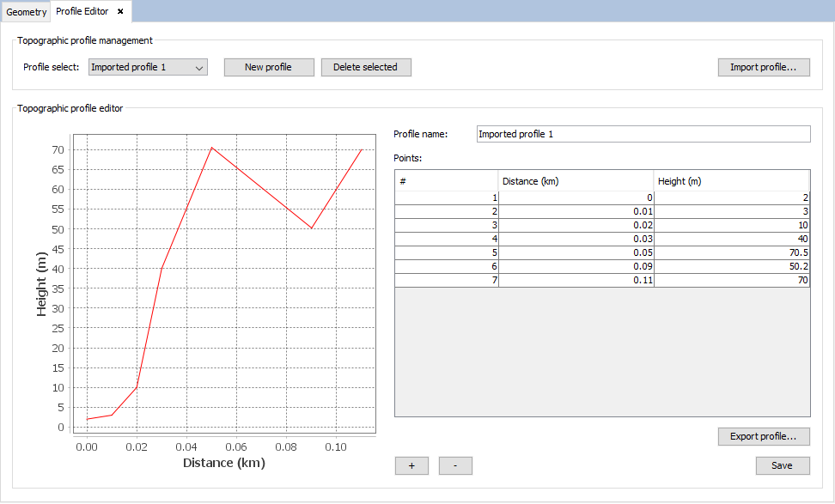Screen dimensions: 835x504
Task: Edit the Profile name text field
Action: point(643,134)
